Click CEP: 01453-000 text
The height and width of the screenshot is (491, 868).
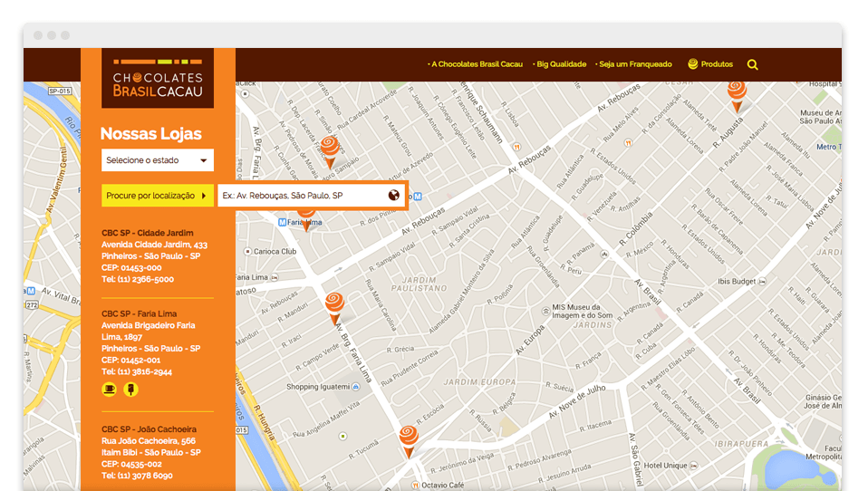pyautogui.click(x=131, y=268)
